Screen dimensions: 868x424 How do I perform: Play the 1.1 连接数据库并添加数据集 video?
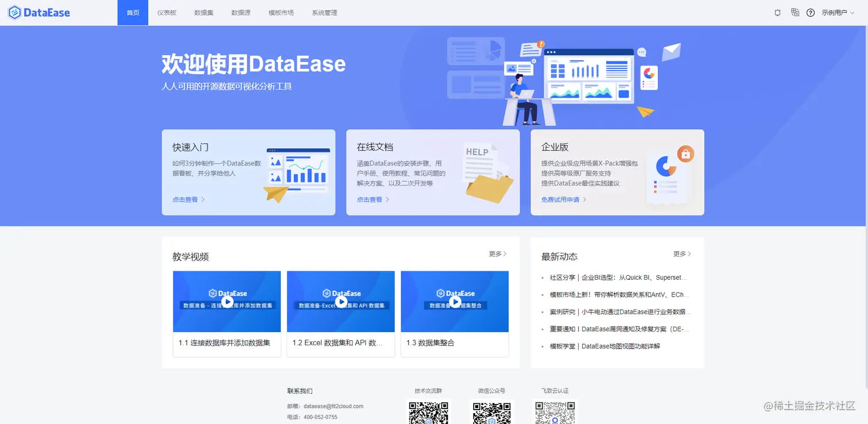coord(227,301)
